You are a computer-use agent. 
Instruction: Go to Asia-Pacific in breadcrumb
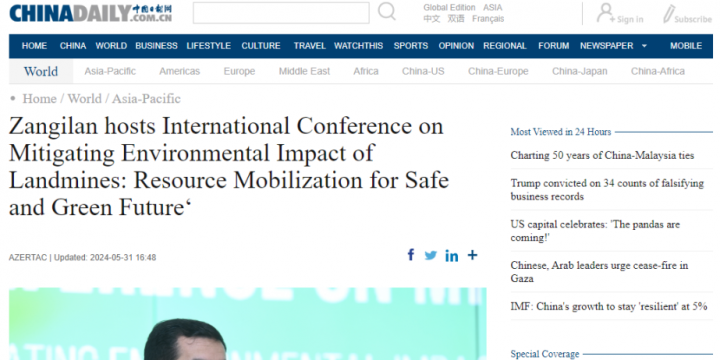tap(146, 99)
